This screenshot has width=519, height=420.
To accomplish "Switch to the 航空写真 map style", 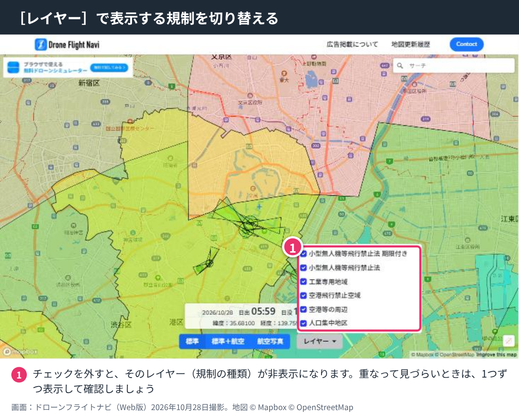I will (x=270, y=341).
